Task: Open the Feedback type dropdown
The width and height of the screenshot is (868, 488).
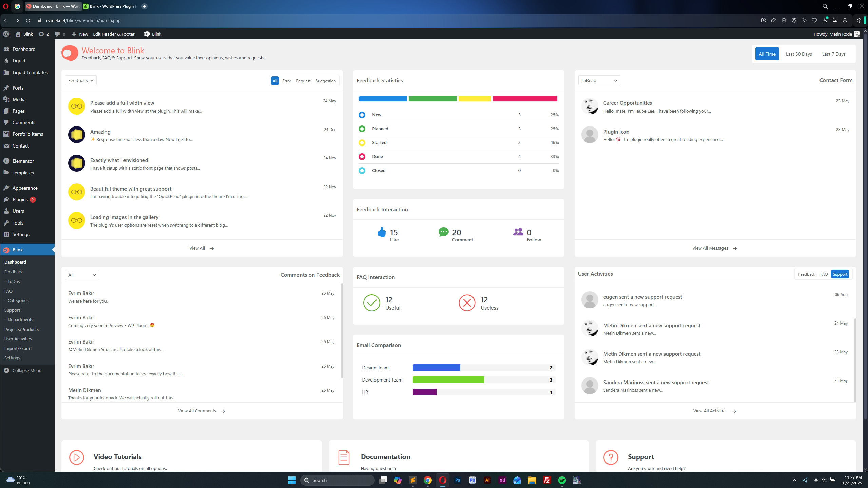Action: click(x=81, y=80)
